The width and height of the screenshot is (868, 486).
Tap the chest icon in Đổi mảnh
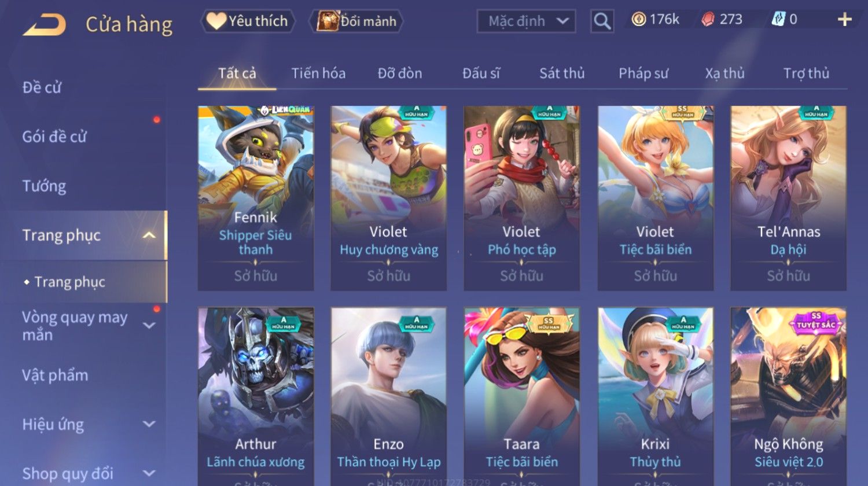pyautogui.click(x=328, y=21)
